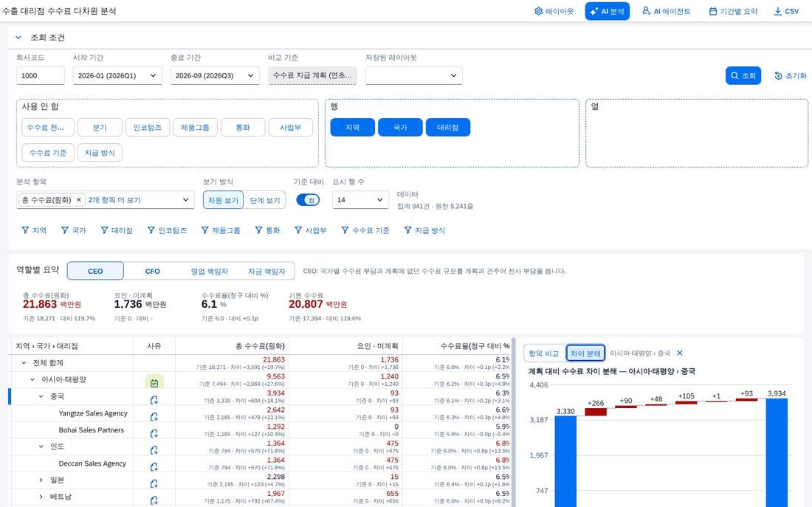812x507 pixels.
Task: Run the query with 조회 button
Action: (743, 75)
